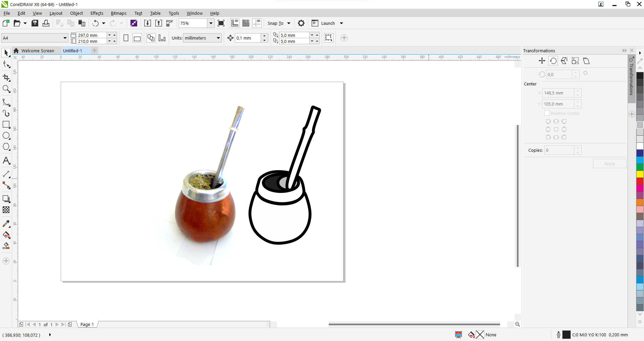Screen dimensions: 644x341
Task: Select the Ellipse tool
Action: [x=6, y=136]
